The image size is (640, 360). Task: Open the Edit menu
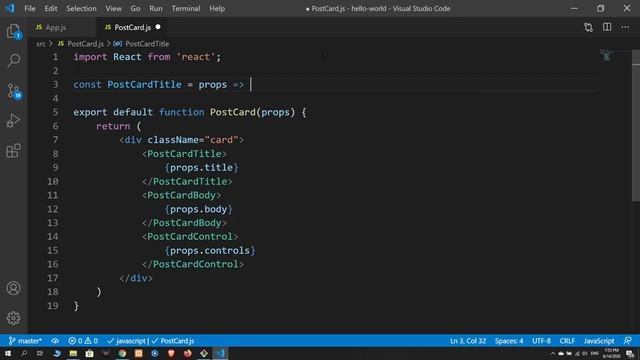coord(51,9)
